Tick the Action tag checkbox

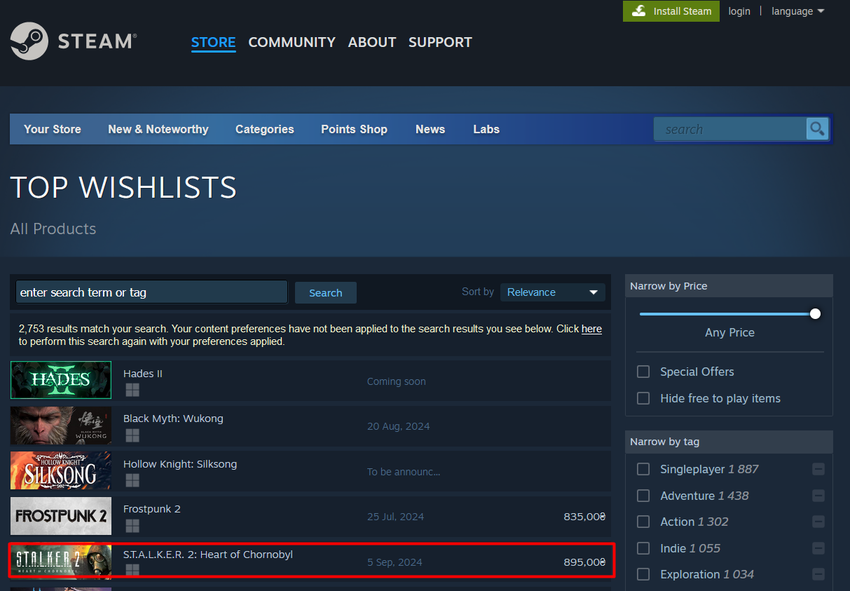click(x=643, y=522)
